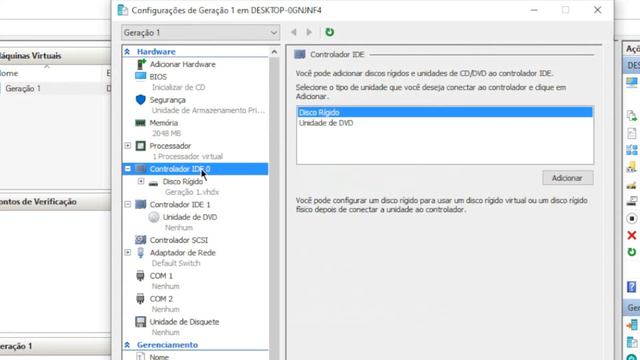The height and width of the screenshot is (360, 640).
Task: Select the Unidade de DVD disc icon
Action: 154,217
